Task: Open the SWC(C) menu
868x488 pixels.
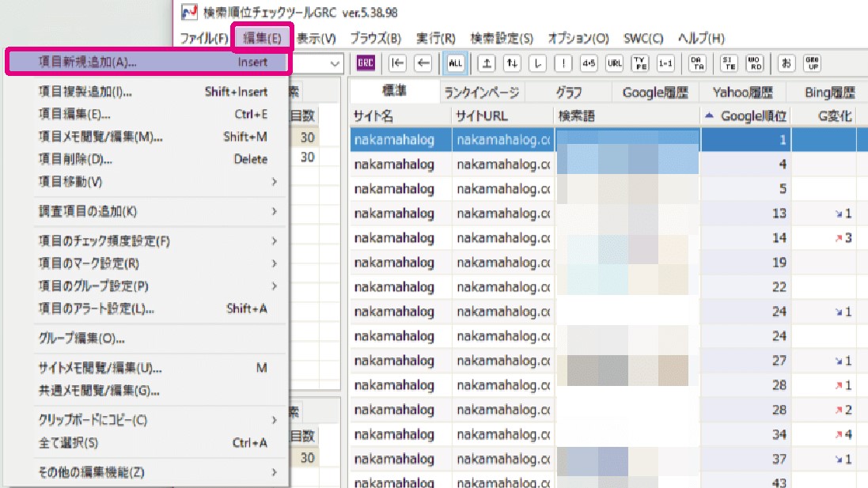Action: click(643, 38)
